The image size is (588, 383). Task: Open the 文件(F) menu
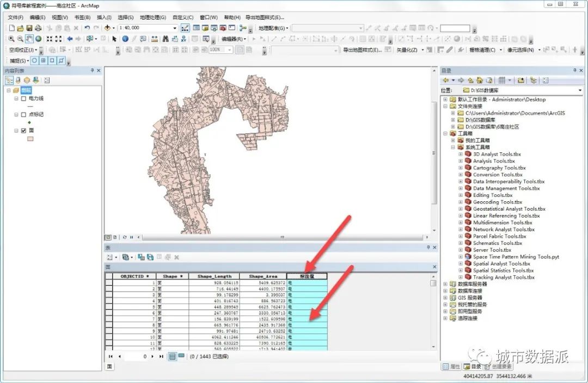tap(15, 17)
